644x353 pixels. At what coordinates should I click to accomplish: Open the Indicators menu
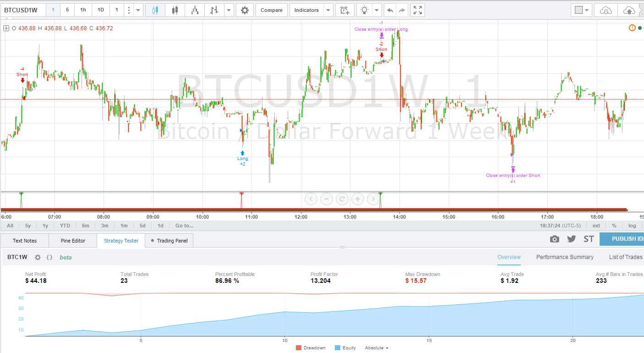[306, 10]
